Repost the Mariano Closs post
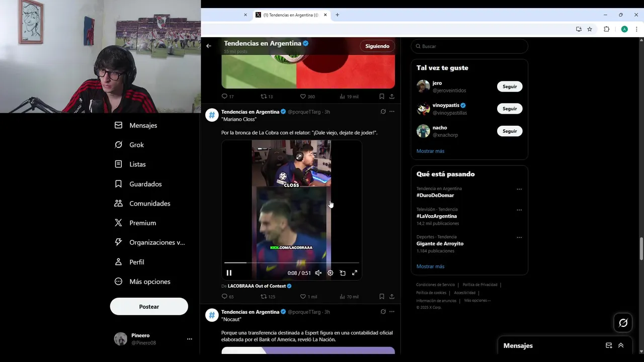644x362 pixels. coord(268,297)
